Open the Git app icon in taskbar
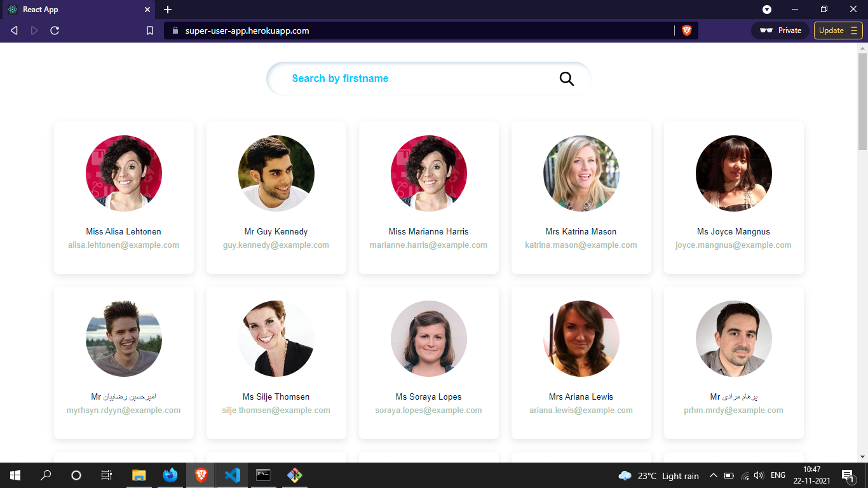Viewport: 868px width, 488px height. (294, 475)
